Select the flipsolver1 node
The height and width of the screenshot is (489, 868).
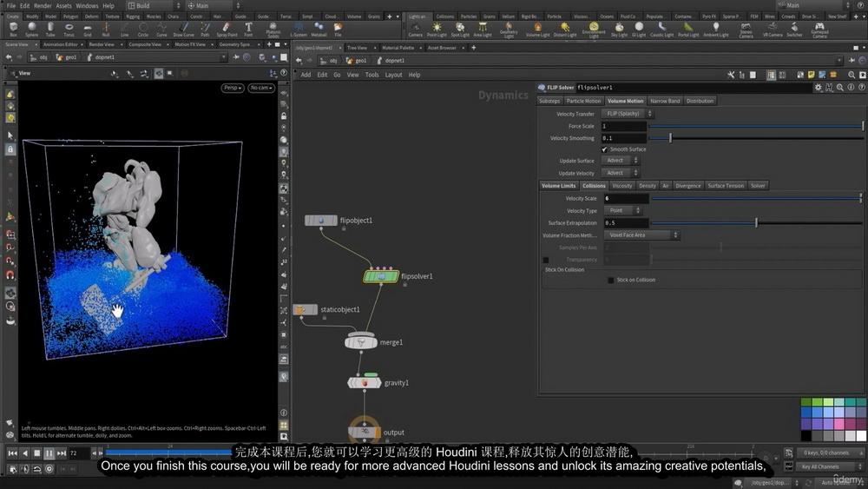(381, 276)
